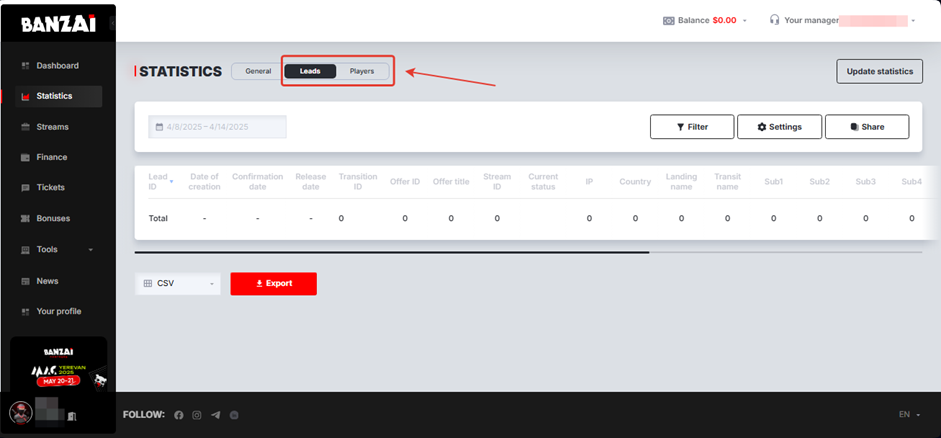
Task: Click the Stream ID column header
Action: coord(497,182)
